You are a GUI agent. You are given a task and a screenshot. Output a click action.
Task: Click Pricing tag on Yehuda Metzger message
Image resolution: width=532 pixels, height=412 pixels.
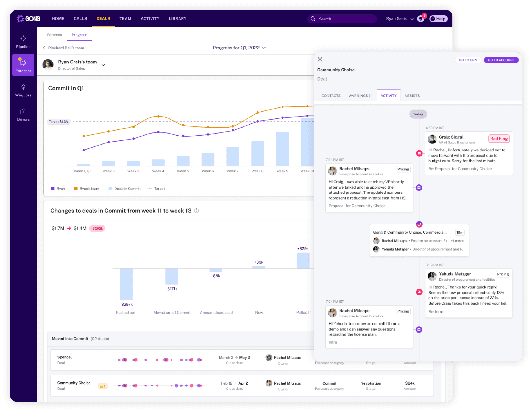[503, 274]
